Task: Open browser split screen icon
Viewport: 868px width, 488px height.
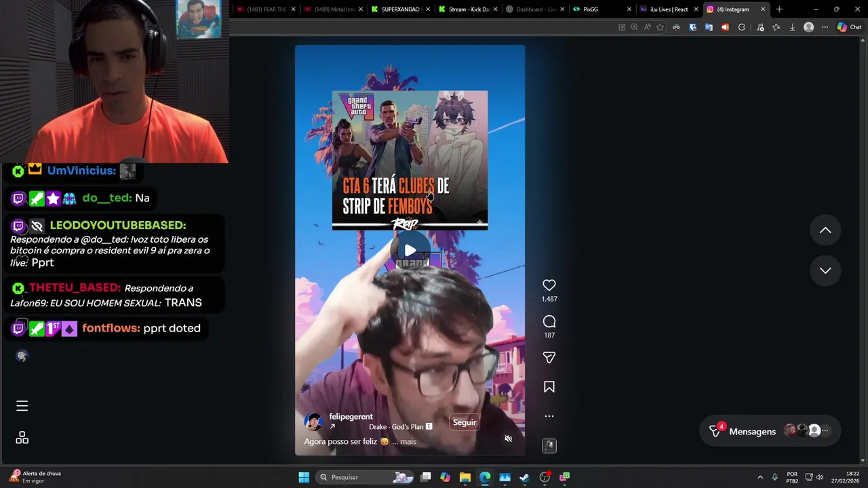Action: click(x=622, y=27)
